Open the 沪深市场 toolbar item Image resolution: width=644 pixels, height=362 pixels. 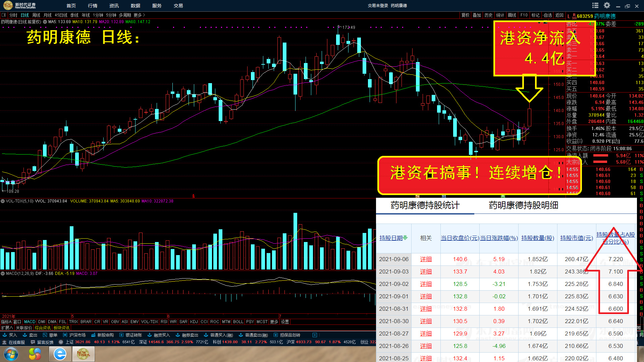74,335
